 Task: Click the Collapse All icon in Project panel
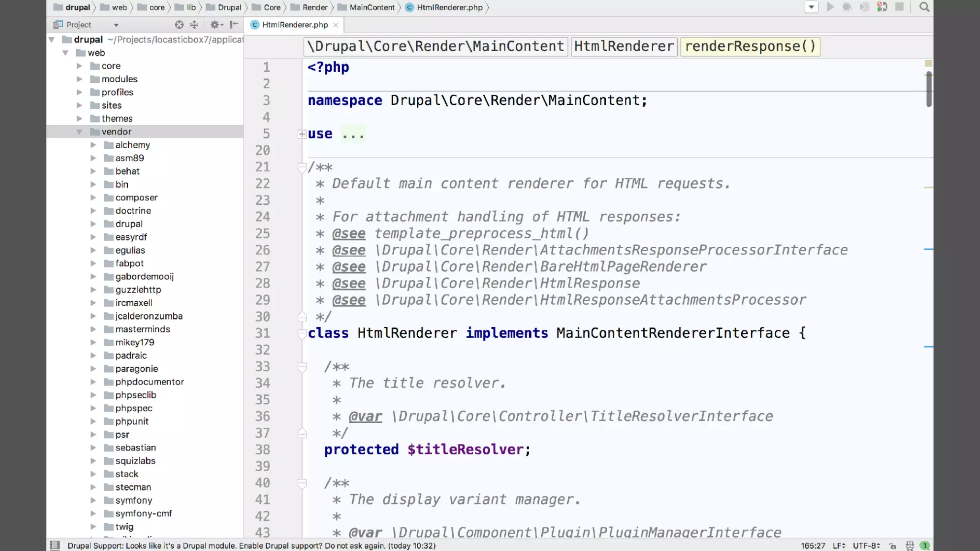coord(194,25)
